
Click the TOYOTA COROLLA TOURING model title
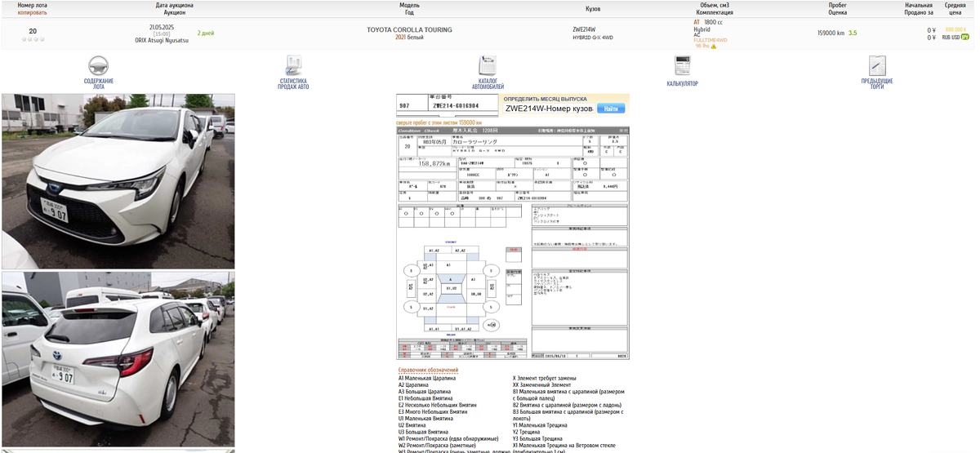pos(409,30)
